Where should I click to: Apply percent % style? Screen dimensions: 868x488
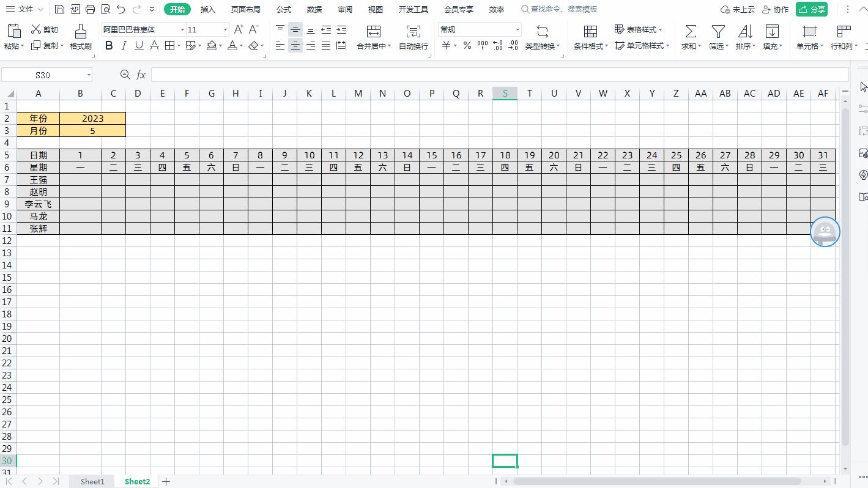[x=467, y=45]
